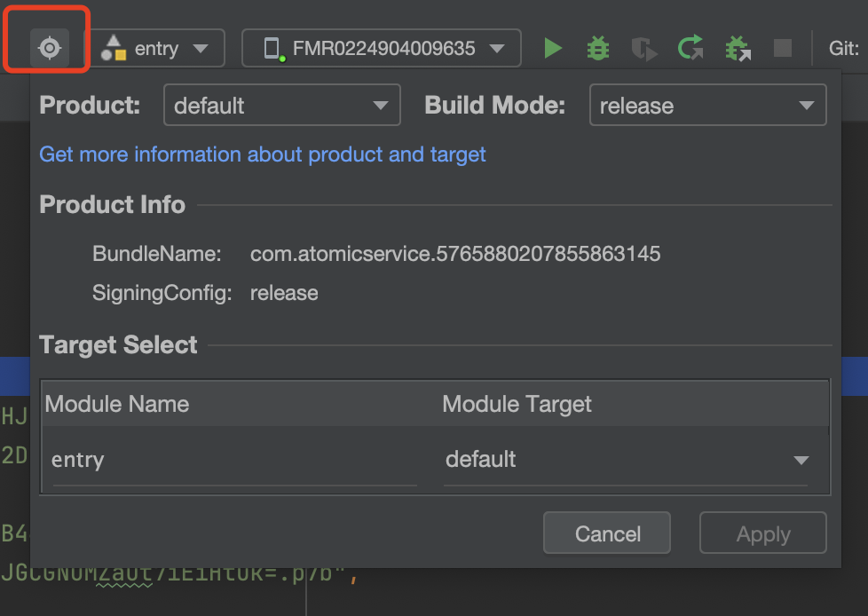Start debugging with the green bug icon
The width and height of the screenshot is (868, 616).
tap(598, 48)
